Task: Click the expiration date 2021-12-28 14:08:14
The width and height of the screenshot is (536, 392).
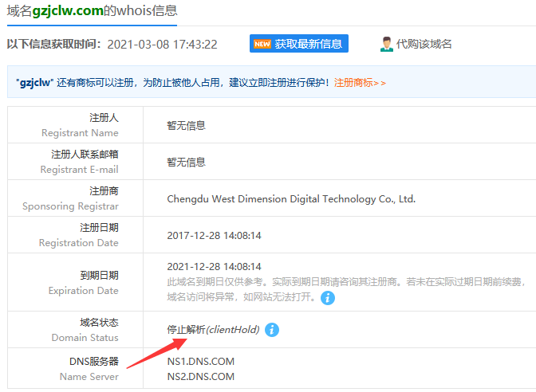Action: pos(214,266)
